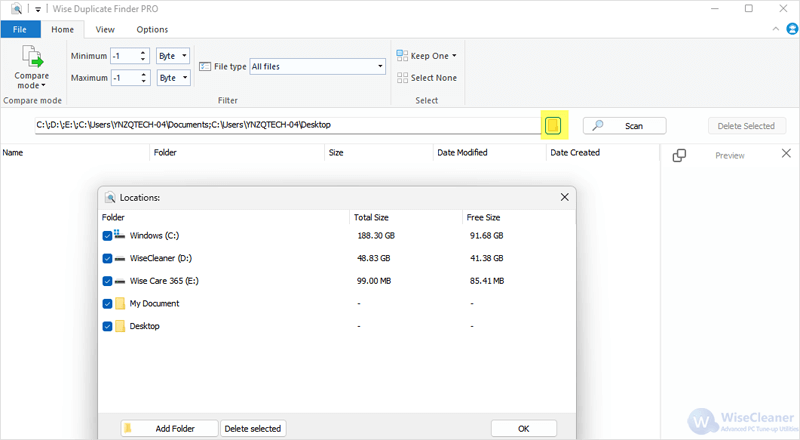Click the Minimum size input field
Image resolution: width=800 pixels, height=440 pixels.
point(124,56)
